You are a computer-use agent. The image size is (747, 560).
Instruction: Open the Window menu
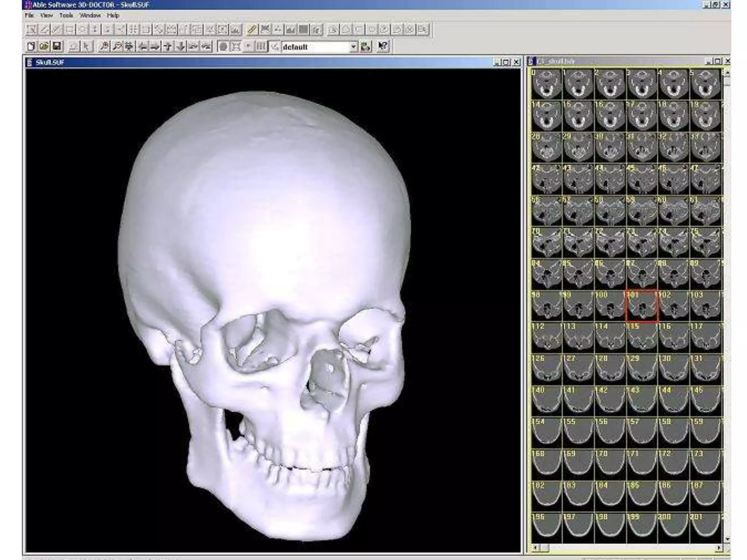pyautogui.click(x=90, y=15)
